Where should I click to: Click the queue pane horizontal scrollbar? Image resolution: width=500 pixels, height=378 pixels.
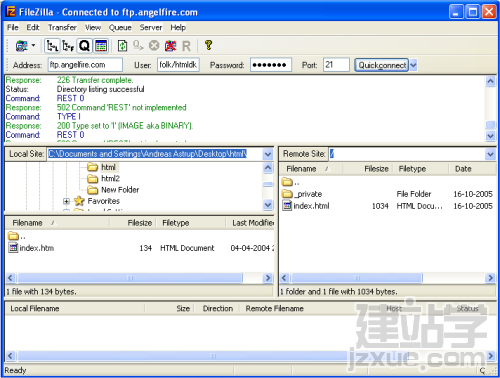tap(213, 356)
